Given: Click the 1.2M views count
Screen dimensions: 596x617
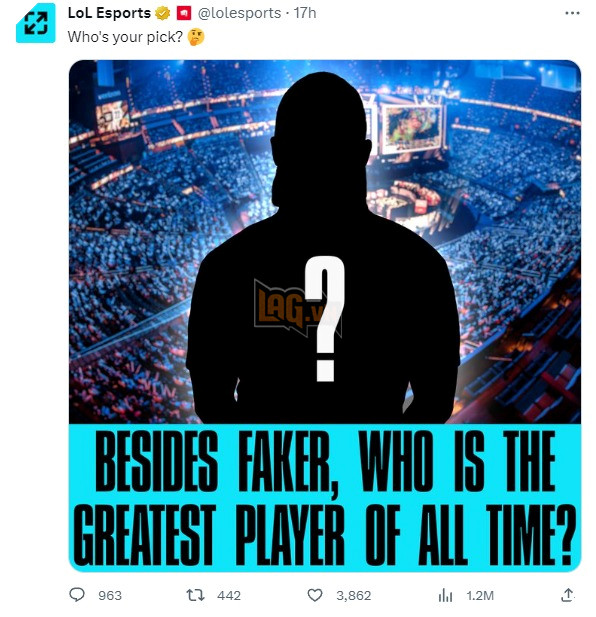Looking at the screenshot, I should point(480,595).
